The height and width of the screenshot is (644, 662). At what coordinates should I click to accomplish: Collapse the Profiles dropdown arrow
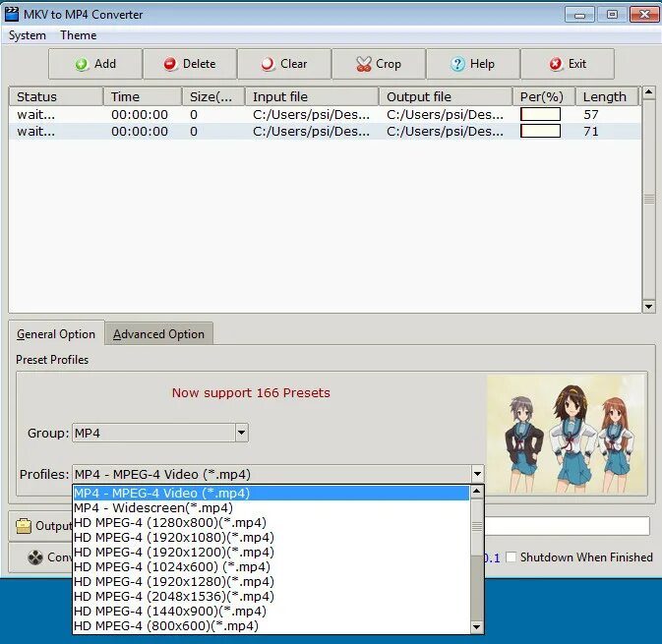point(477,474)
